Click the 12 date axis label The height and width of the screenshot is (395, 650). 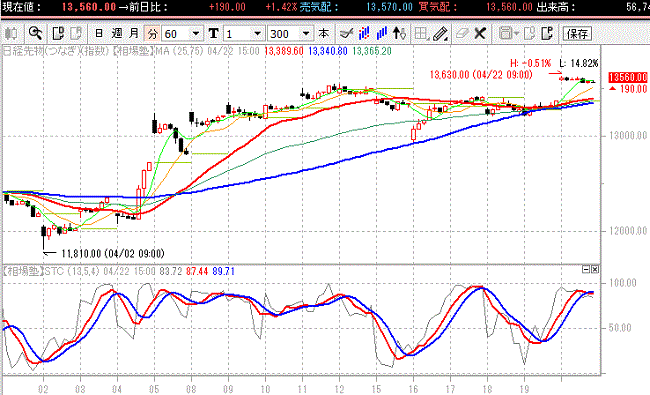pos(339,389)
